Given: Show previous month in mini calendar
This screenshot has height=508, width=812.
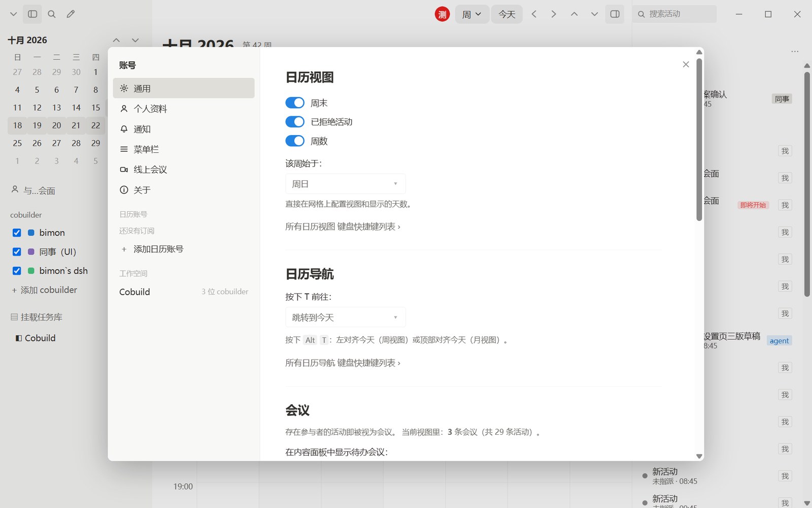Looking at the screenshot, I should [116, 40].
